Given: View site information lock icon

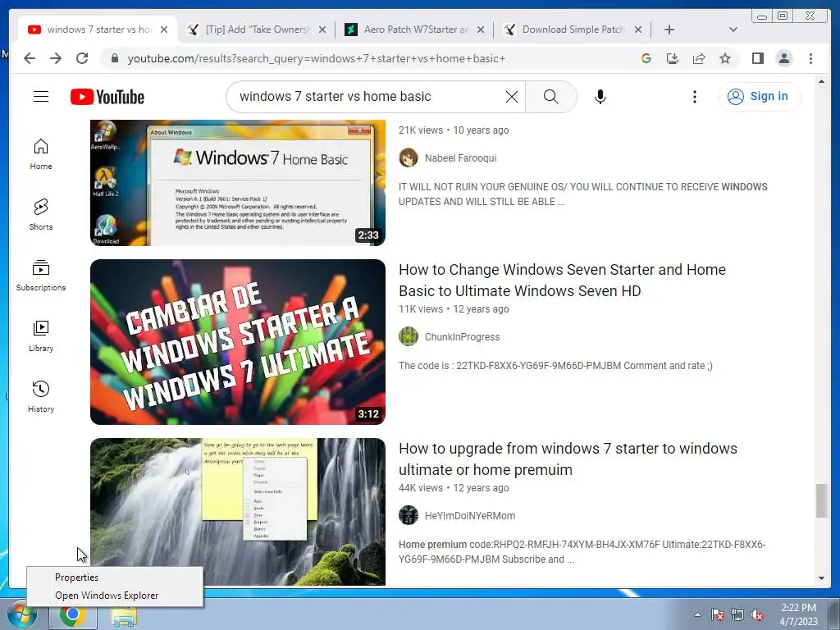Looking at the screenshot, I should 115,58.
